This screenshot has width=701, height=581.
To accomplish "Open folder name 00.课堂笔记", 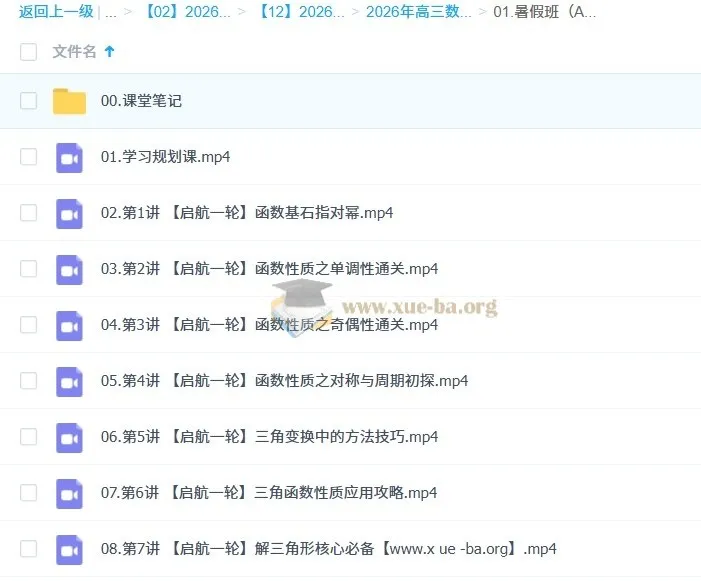I will pyautogui.click(x=141, y=101).
